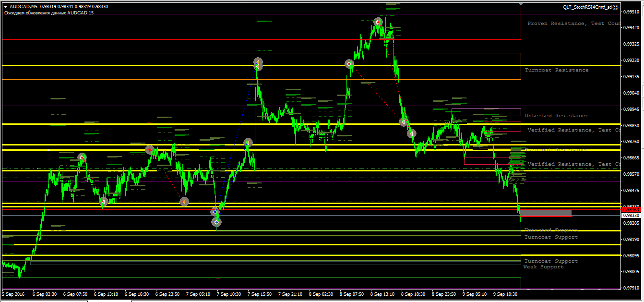Click time axis label 6 Sep 18:30

coord(137,294)
